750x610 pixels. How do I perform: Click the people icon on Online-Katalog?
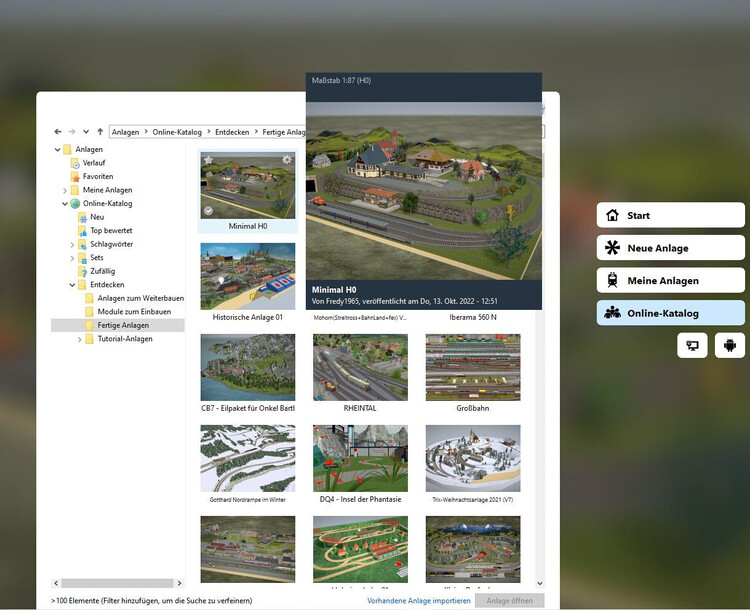coord(612,313)
